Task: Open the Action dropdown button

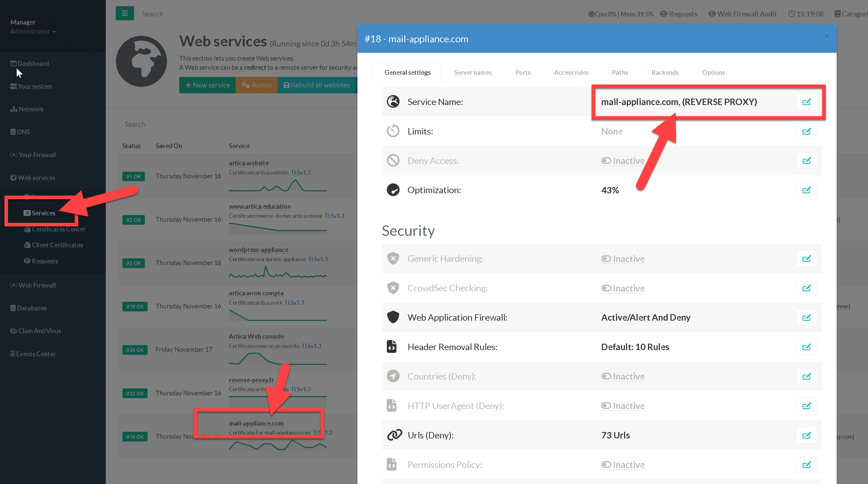Action: [256, 85]
